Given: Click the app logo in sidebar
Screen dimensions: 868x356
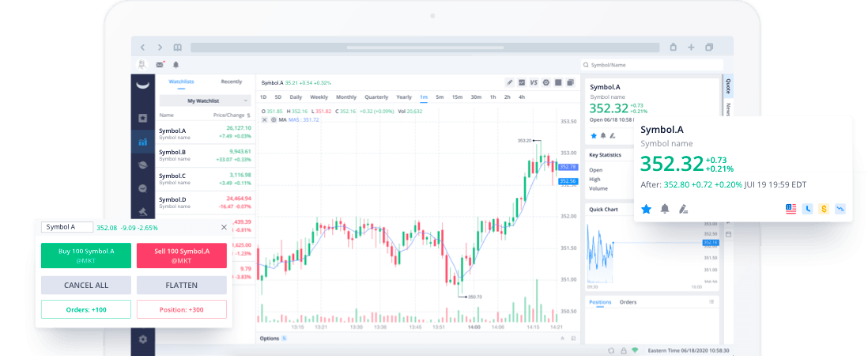Looking at the screenshot, I should click(x=143, y=85).
